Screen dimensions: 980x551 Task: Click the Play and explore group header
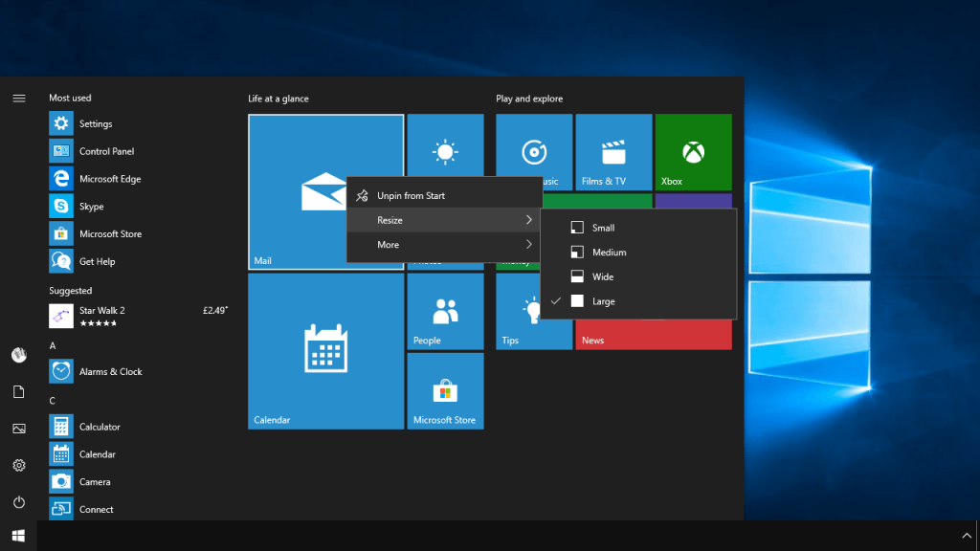[529, 99]
